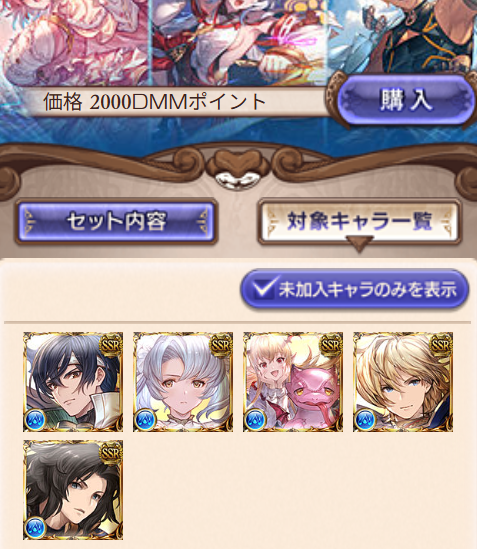Click the center red-and-white character banner
Viewport: 477px width, 549px height.
coord(240,42)
